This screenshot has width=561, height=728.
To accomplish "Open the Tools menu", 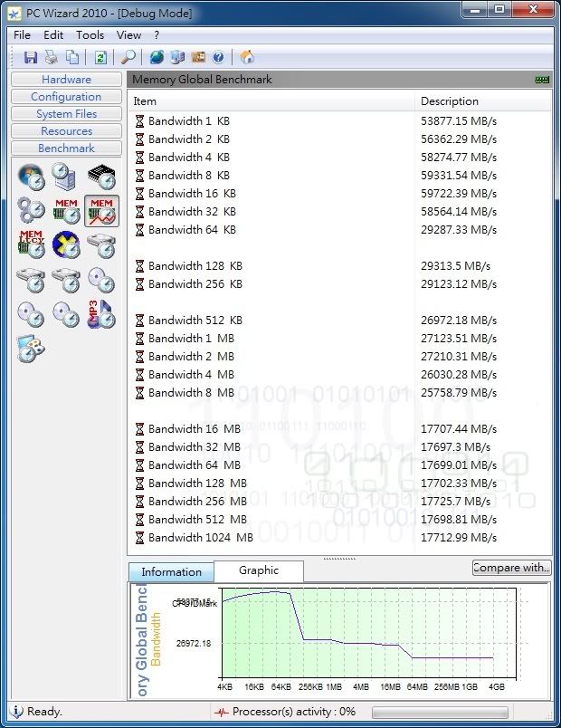I will click(x=90, y=35).
